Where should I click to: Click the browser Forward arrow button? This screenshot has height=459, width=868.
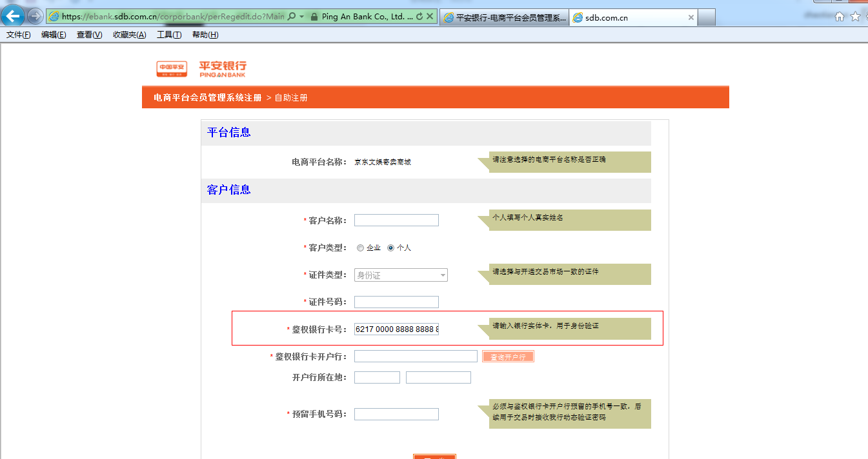35,17
